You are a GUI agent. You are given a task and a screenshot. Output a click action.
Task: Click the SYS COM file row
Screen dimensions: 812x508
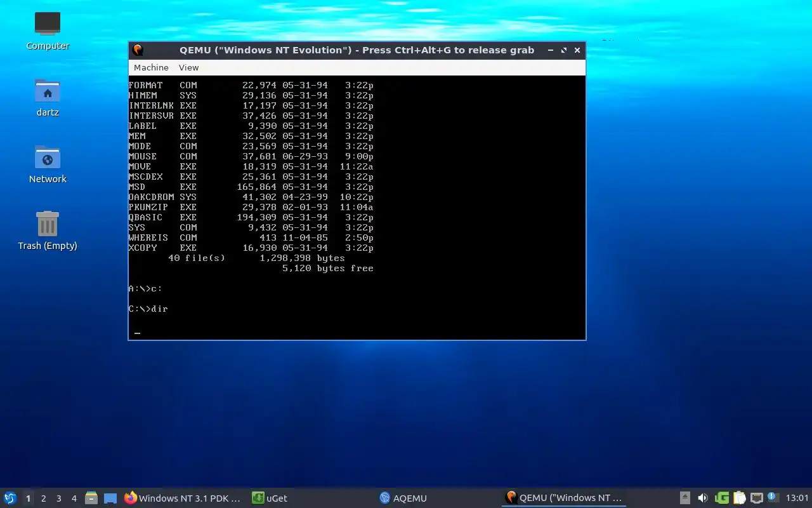(251, 227)
